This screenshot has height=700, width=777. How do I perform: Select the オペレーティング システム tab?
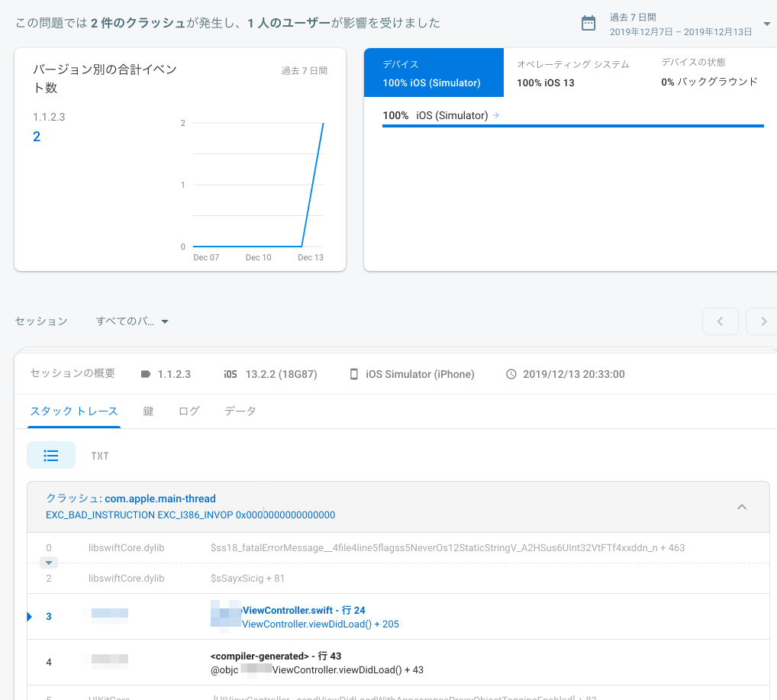coord(574,73)
